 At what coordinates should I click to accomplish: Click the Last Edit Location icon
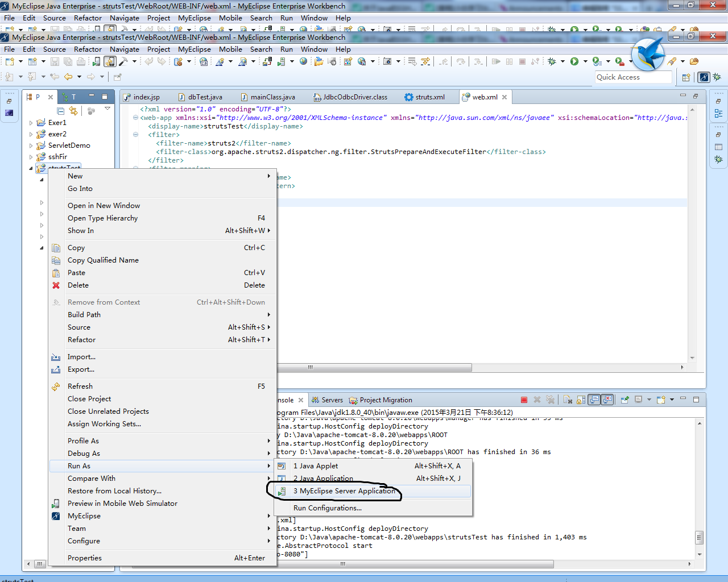click(55, 77)
